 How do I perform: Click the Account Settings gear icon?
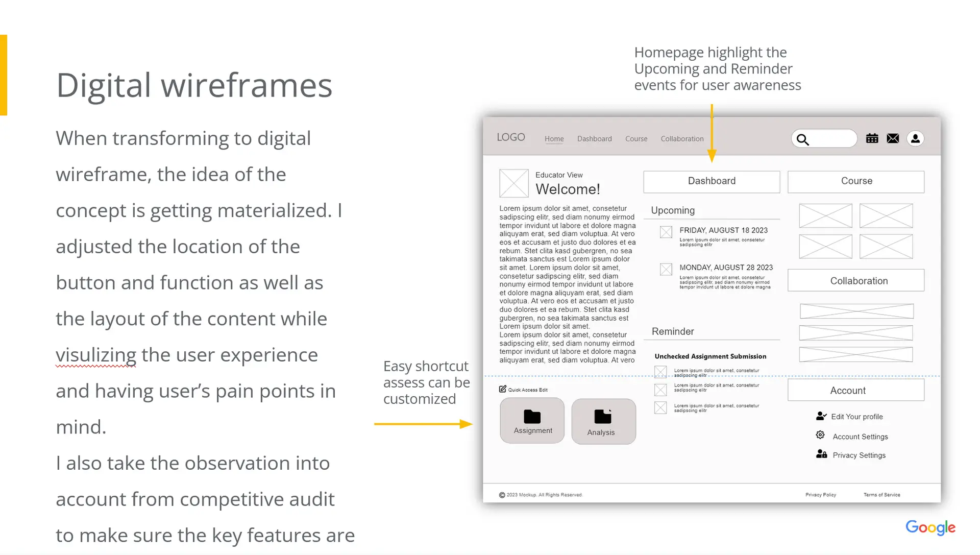pos(820,435)
